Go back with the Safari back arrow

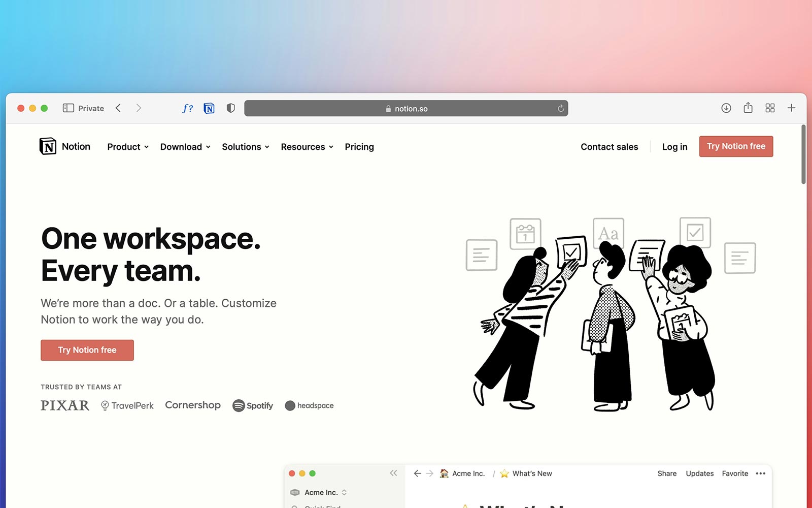point(118,108)
